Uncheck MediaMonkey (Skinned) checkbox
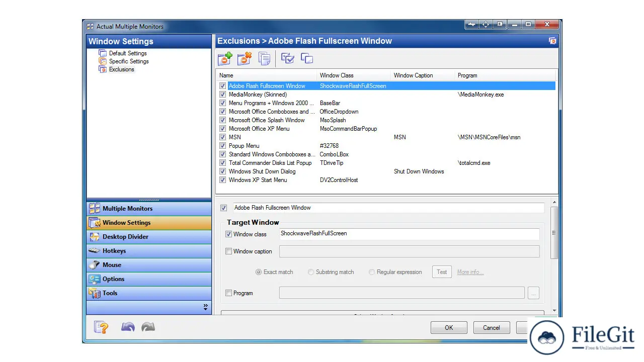The height and width of the screenshot is (362, 644). (222, 95)
